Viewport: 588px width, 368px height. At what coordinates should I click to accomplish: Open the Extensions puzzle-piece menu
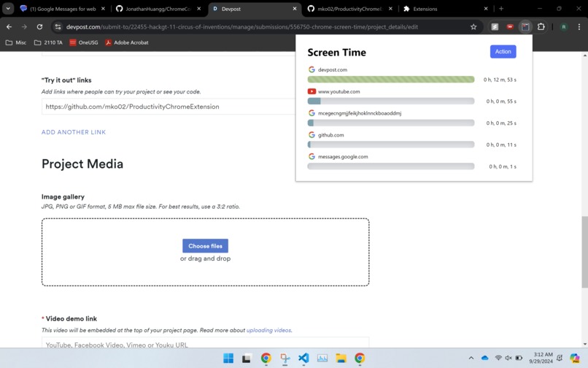pos(541,27)
